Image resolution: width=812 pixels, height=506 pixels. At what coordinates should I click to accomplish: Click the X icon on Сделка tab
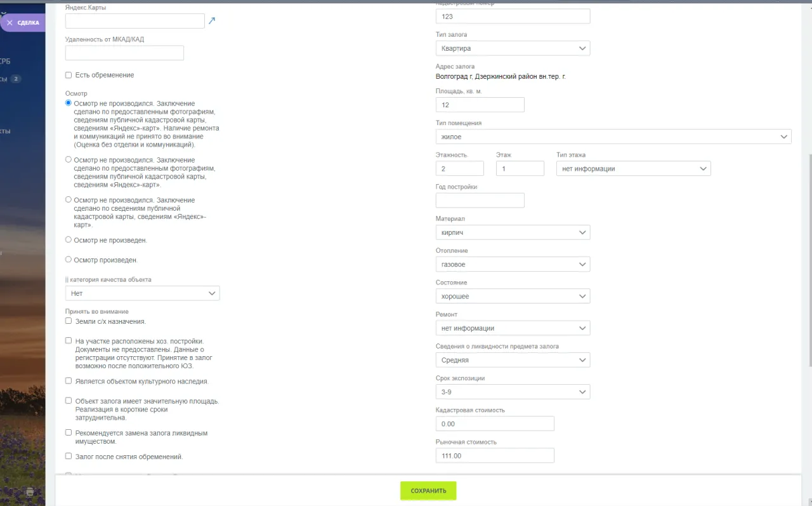coord(10,23)
